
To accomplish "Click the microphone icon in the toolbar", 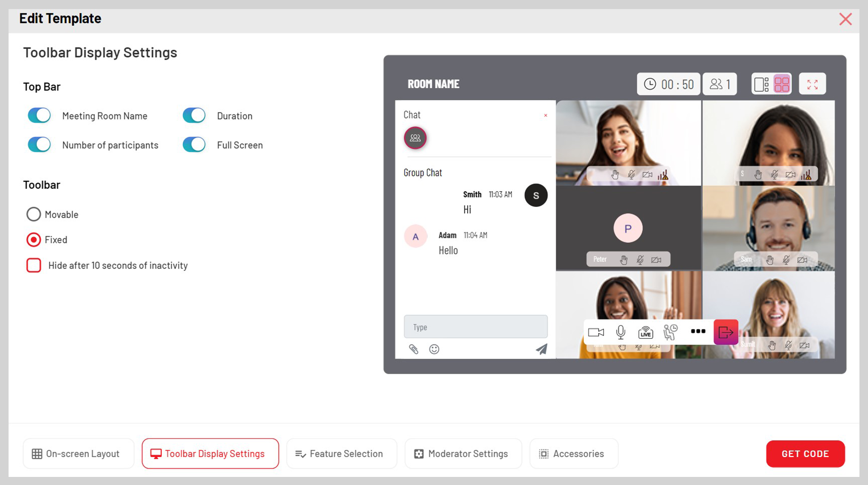I will point(620,332).
